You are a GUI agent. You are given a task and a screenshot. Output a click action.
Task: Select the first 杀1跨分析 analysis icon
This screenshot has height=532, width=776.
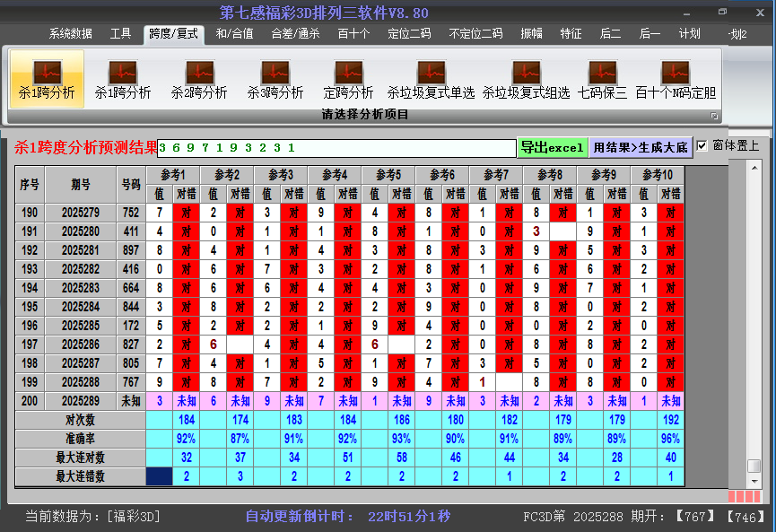47,79
